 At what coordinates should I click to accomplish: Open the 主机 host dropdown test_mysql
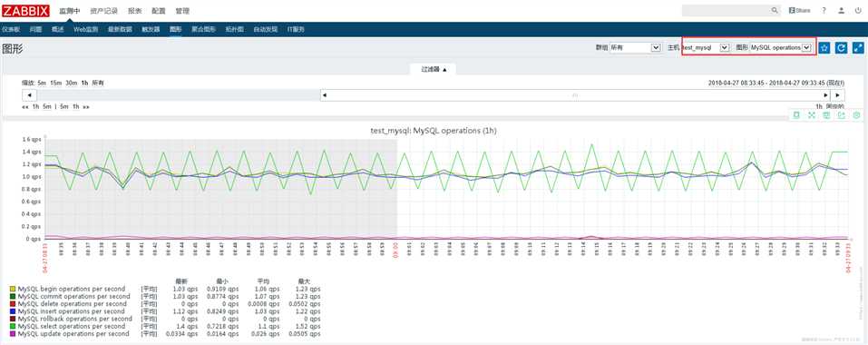click(706, 48)
